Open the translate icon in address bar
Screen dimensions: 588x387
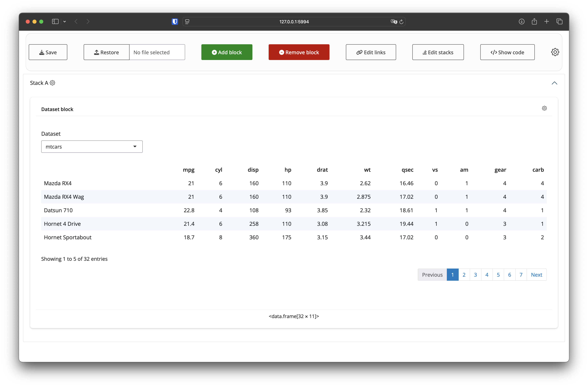(x=394, y=22)
